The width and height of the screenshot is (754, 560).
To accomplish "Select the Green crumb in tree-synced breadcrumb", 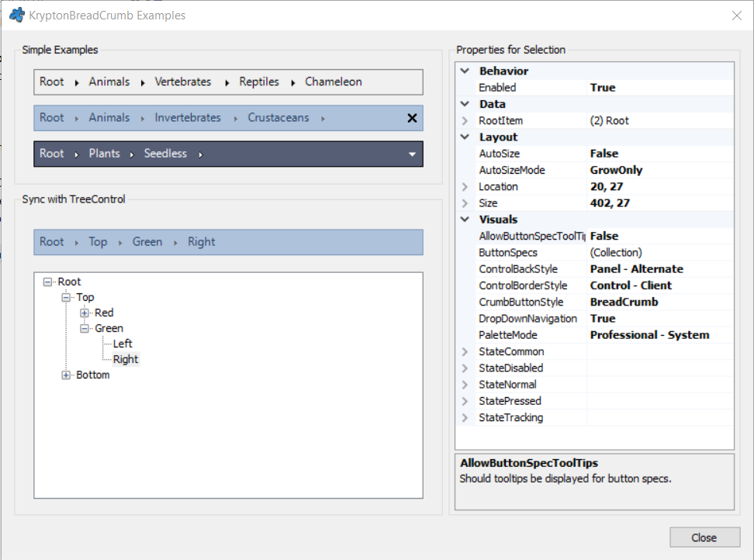I will pyautogui.click(x=147, y=242).
